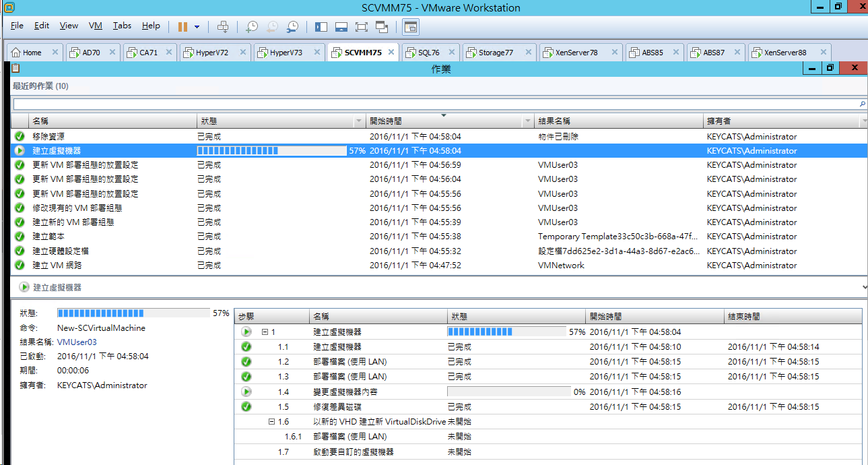Click the 結束時間 column header

tap(793, 316)
